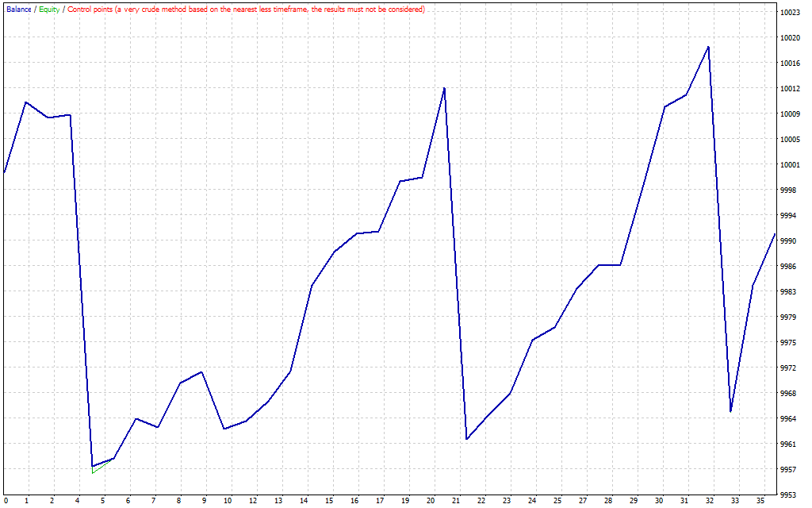Click the 10023 value on the vertical axis

pos(789,13)
